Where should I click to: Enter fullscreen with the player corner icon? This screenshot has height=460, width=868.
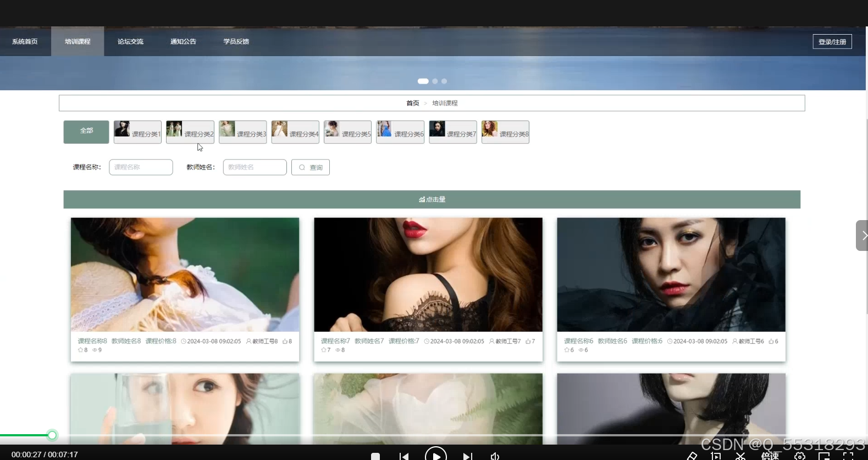pos(848,456)
